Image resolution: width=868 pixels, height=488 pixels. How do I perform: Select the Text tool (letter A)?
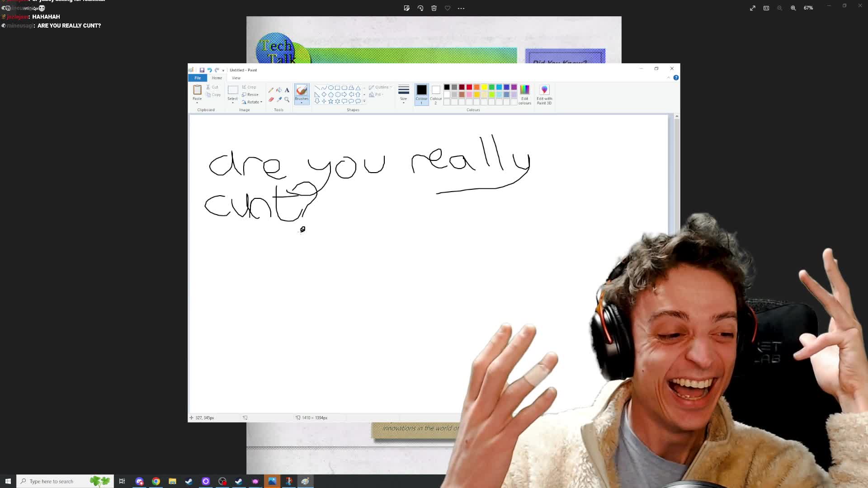click(287, 90)
